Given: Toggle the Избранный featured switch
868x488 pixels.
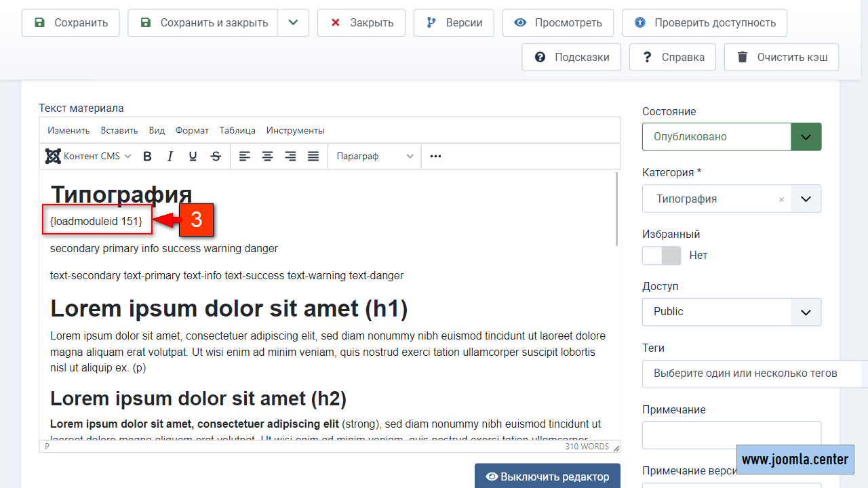Looking at the screenshot, I should (661, 256).
